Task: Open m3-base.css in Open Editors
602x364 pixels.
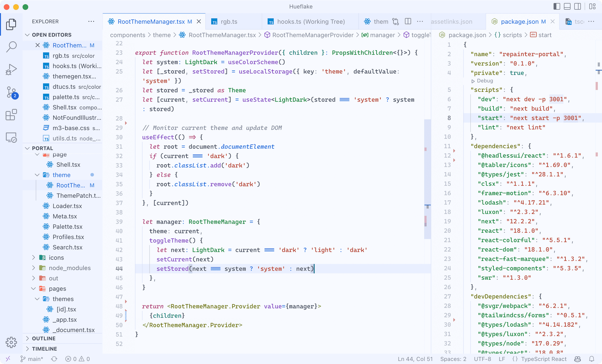Action: [71, 128]
